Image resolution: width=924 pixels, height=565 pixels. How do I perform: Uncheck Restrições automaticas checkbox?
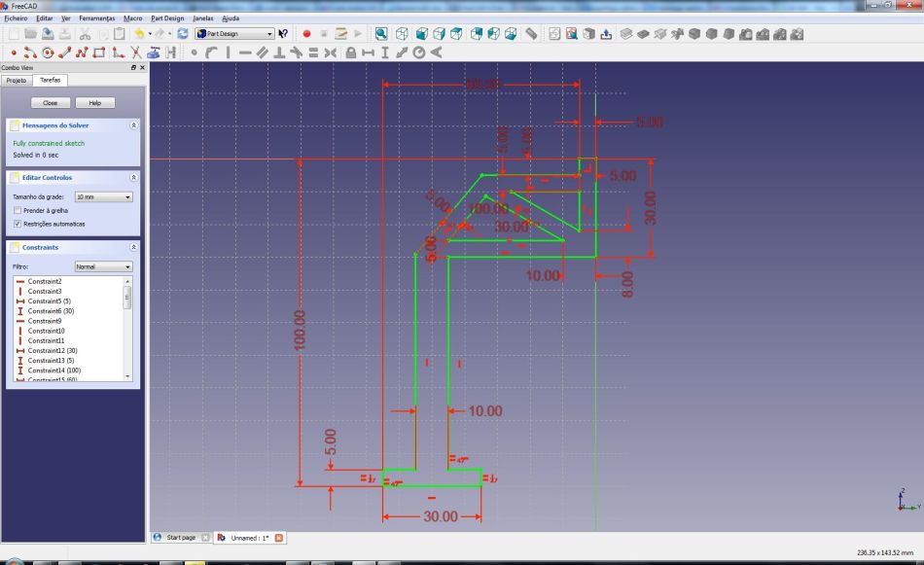point(18,224)
